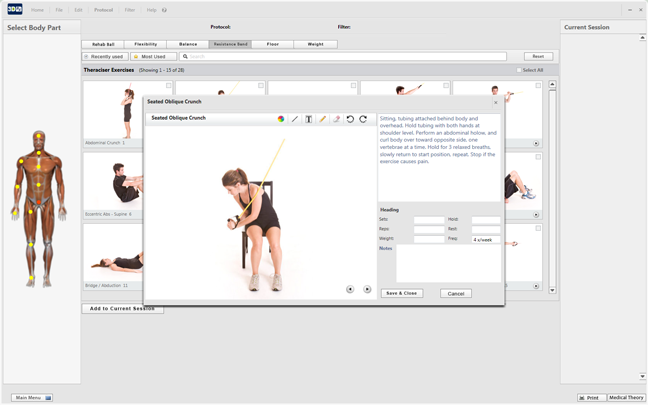648x405 pixels.
Task: Select the elbow point on the body model
Action: tap(17, 187)
